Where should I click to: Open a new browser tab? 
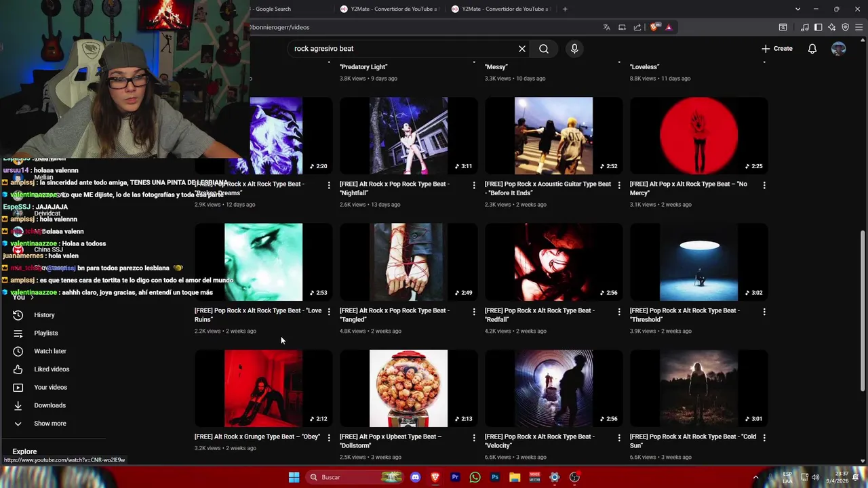coord(565,9)
